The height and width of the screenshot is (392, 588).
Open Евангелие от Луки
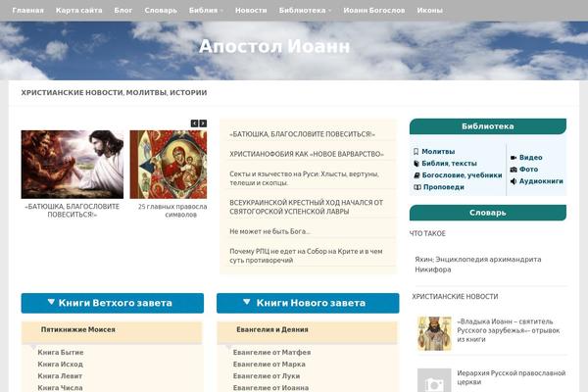pos(267,376)
